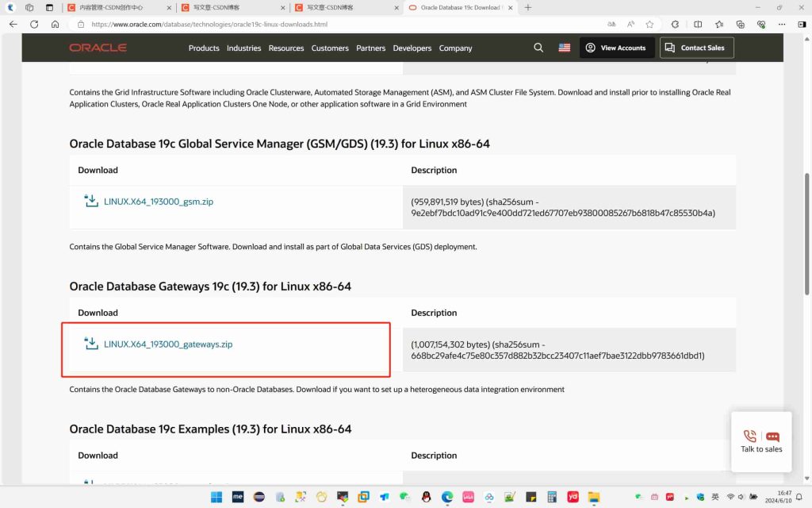The image size is (812, 508).
Task: Click the Oracle search magnifier icon
Action: point(538,48)
